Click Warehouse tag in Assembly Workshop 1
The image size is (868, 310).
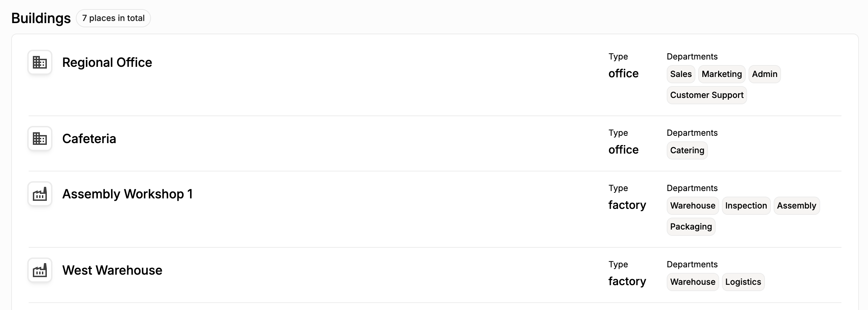coord(693,206)
